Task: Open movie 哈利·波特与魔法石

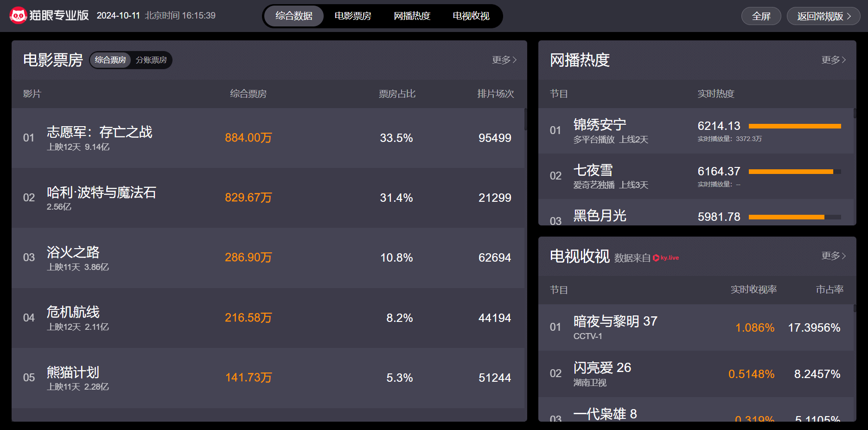Action: [102, 193]
